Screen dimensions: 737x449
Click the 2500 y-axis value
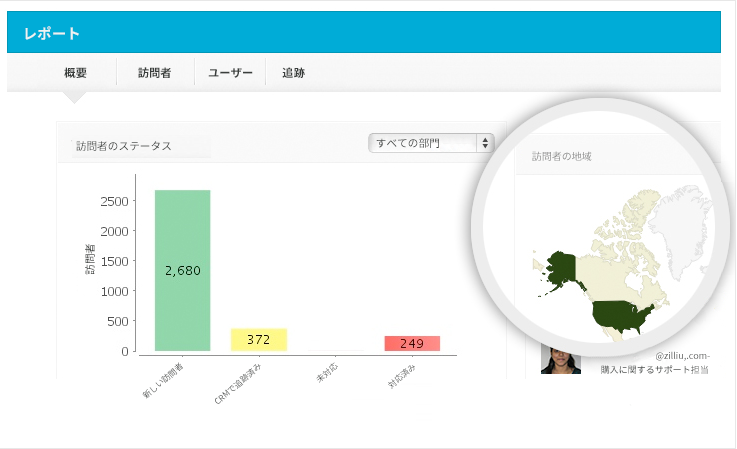[x=114, y=202]
